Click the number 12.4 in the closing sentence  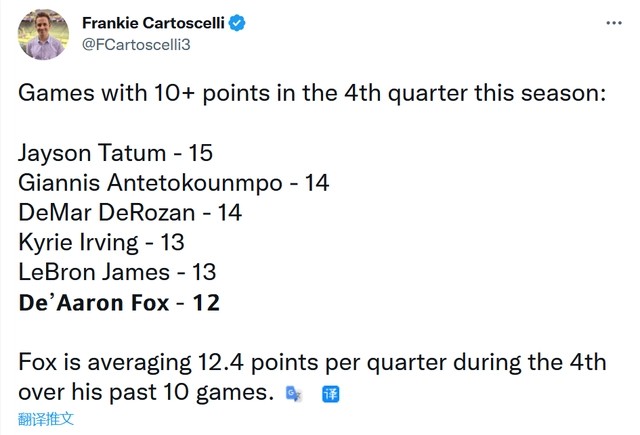coord(221,362)
